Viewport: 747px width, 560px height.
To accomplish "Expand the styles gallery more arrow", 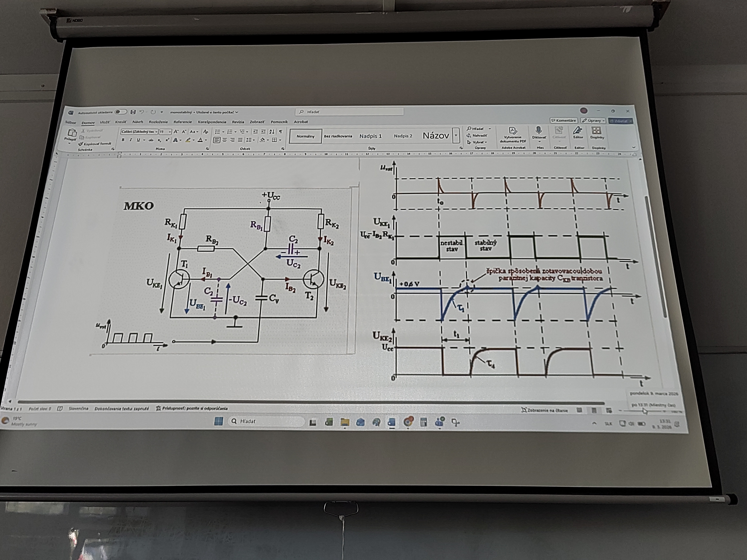I will click(x=456, y=136).
